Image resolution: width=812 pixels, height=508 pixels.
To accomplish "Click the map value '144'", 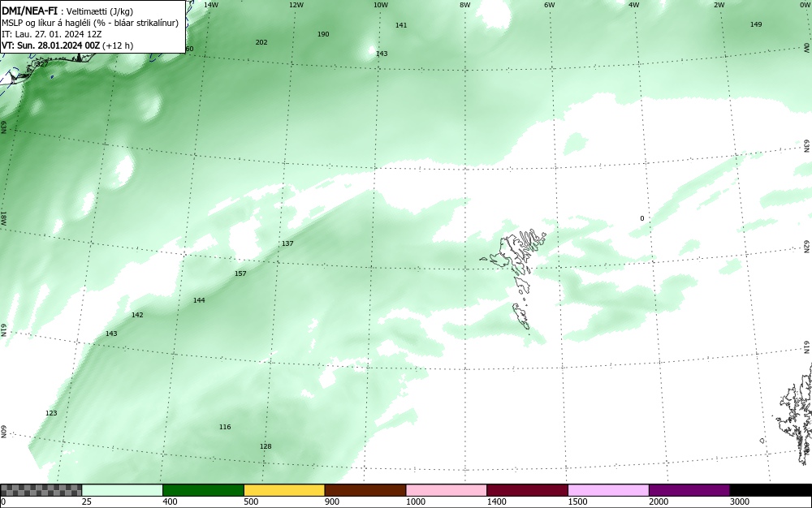I will (199, 300).
